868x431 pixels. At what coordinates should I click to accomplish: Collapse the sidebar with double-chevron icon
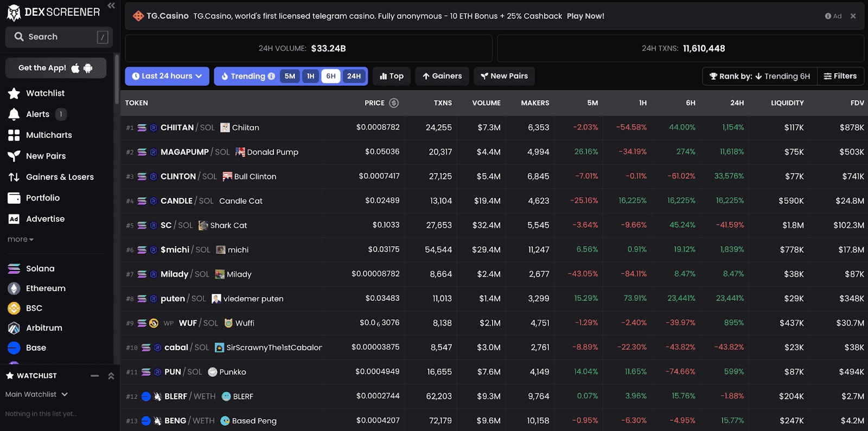[x=111, y=5]
